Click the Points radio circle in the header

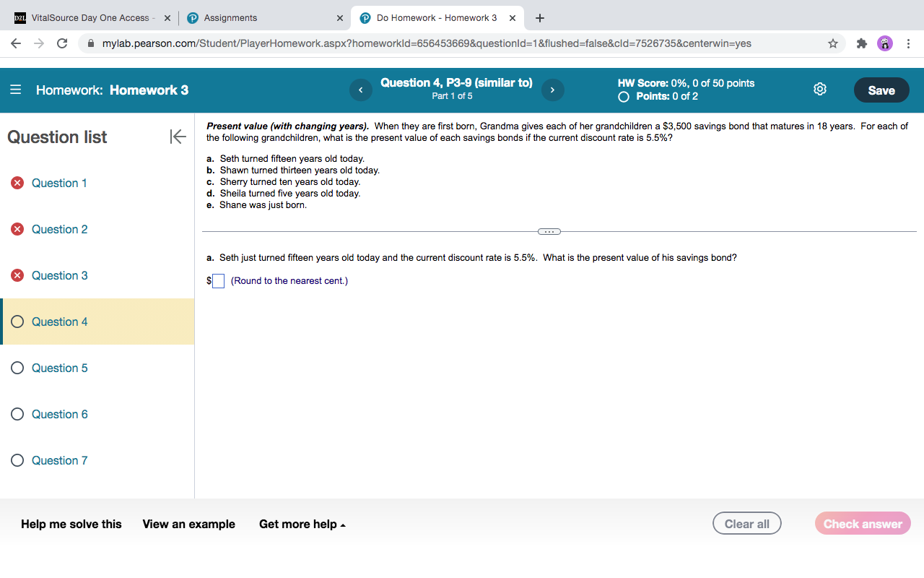click(x=623, y=95)
